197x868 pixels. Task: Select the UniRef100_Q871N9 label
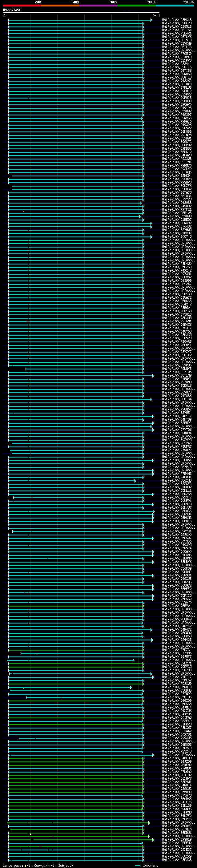[x=177, y=375]
